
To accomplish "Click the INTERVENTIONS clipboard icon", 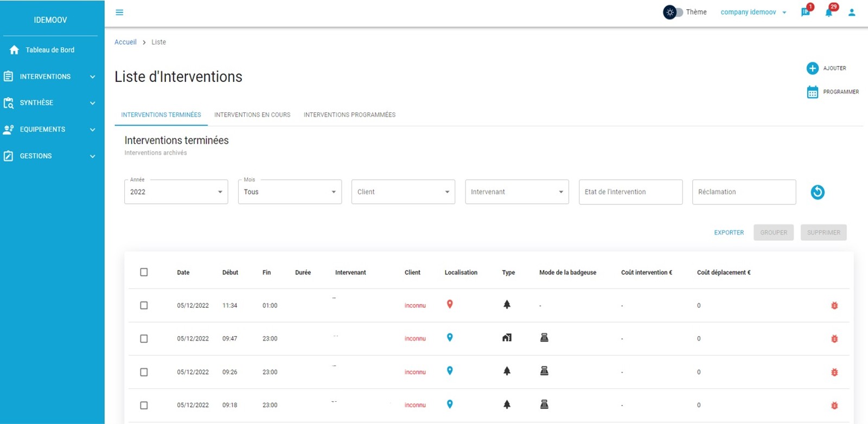I will 8,76.
